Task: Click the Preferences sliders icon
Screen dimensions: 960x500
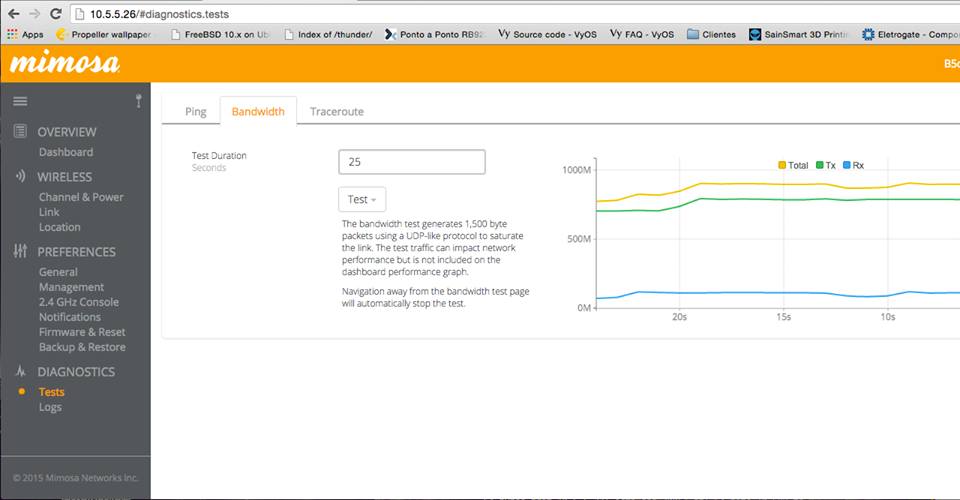Action: coord(20,251)
